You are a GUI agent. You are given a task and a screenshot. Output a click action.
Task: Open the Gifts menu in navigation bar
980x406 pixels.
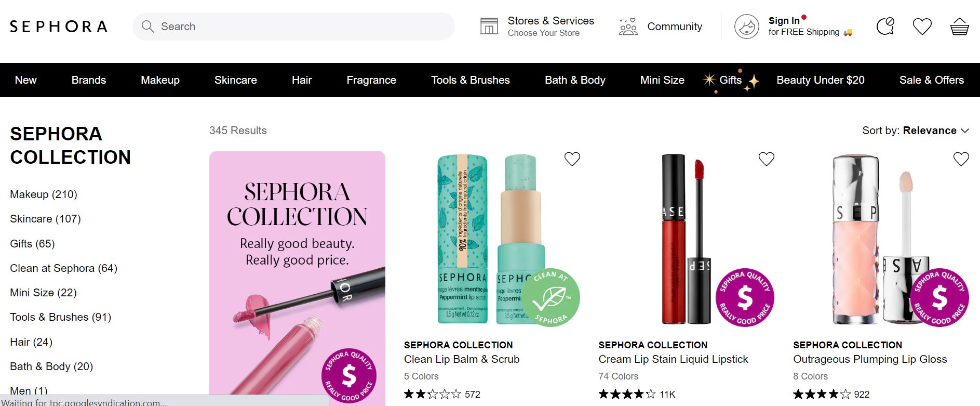[730, 80]
